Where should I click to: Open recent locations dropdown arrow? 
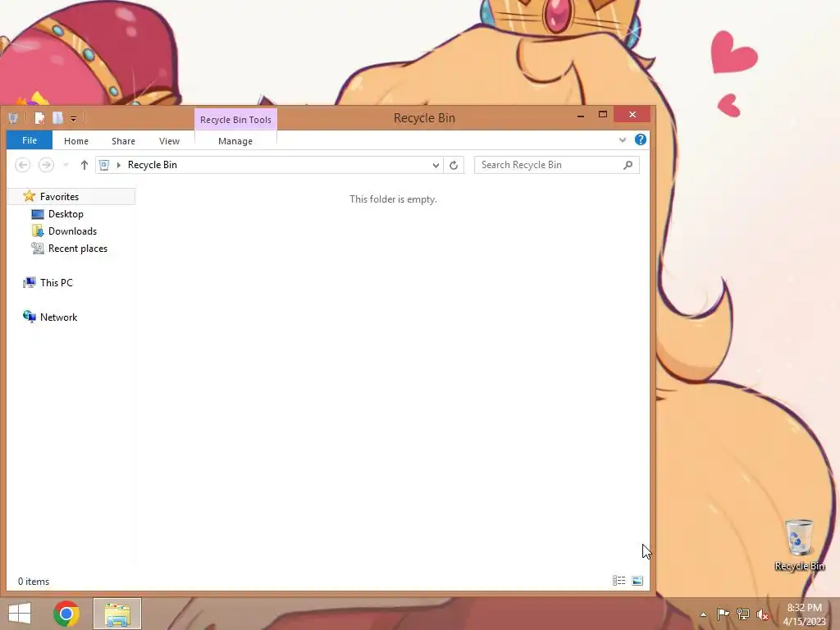point(66,165)
